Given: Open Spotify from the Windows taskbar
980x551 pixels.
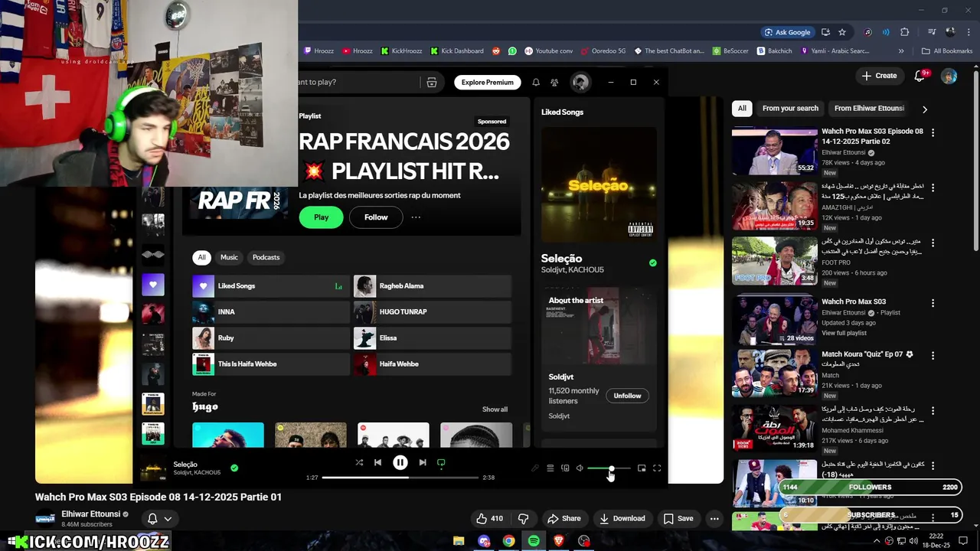Looking at the screenshot, I should pos(534,541).
